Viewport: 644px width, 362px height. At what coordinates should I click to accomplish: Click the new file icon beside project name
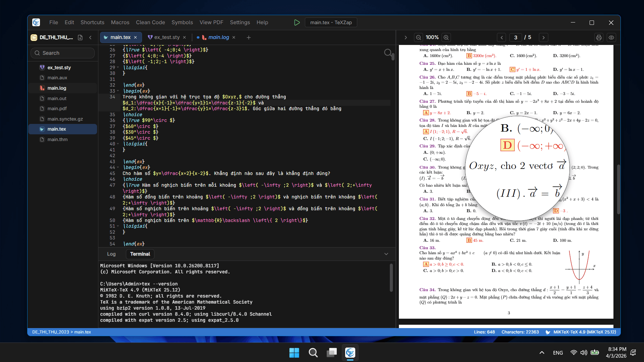(x=80, y=37)
